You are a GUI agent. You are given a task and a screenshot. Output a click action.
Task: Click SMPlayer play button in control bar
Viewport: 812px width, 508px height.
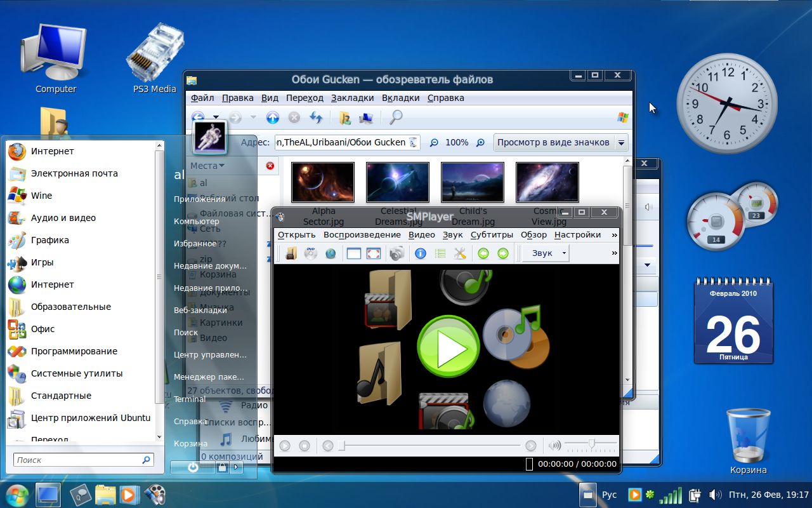(285, 446)
